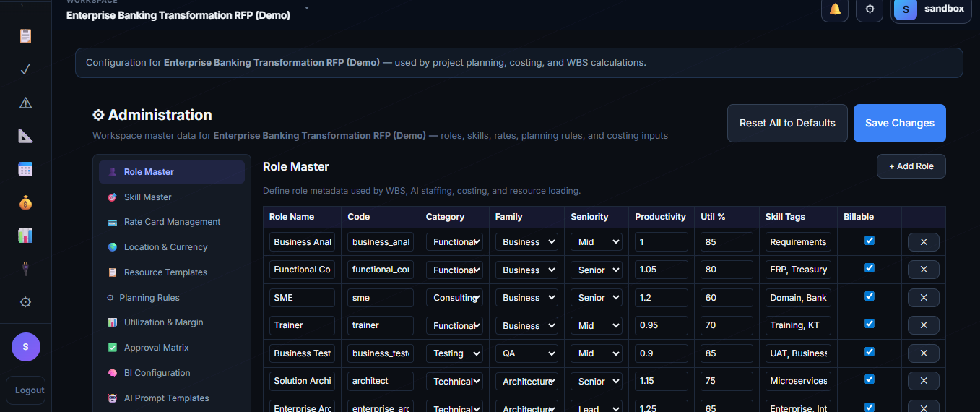Open notifications bell in top bar
The height and width of the screenshot is (412, 980).
[x=835, y=9]
